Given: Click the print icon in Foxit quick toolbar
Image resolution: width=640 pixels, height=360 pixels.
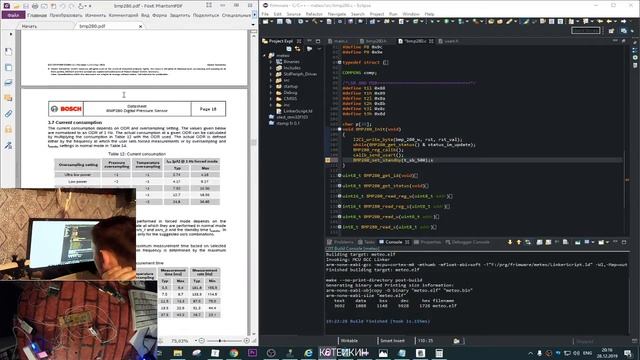Looking at the screenshot, I should click(35, 6).
